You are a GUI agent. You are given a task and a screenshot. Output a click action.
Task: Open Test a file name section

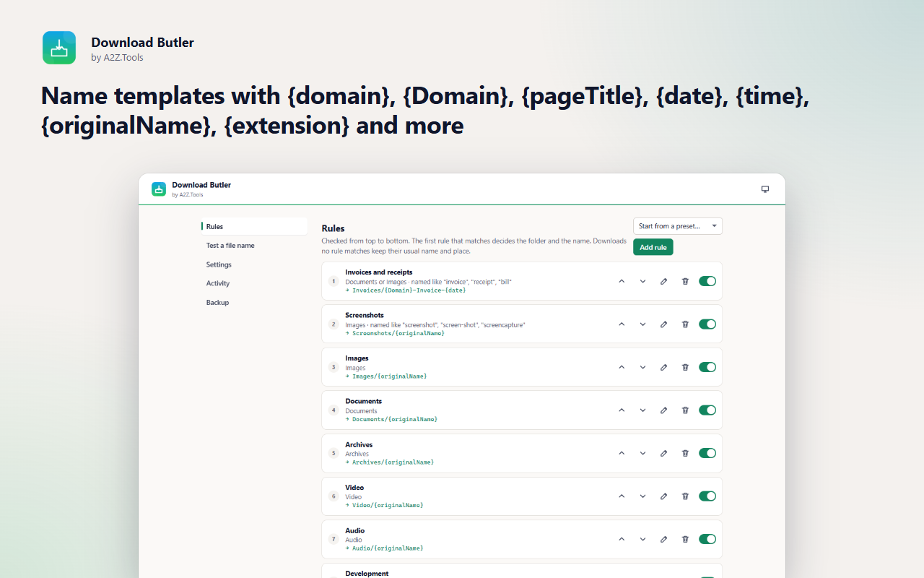(254, 246)
